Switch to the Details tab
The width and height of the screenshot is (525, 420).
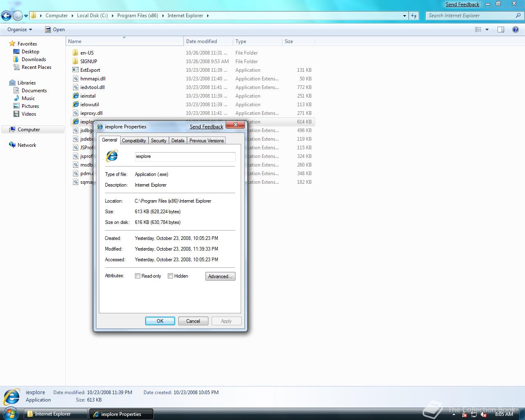tap(178, 141)
